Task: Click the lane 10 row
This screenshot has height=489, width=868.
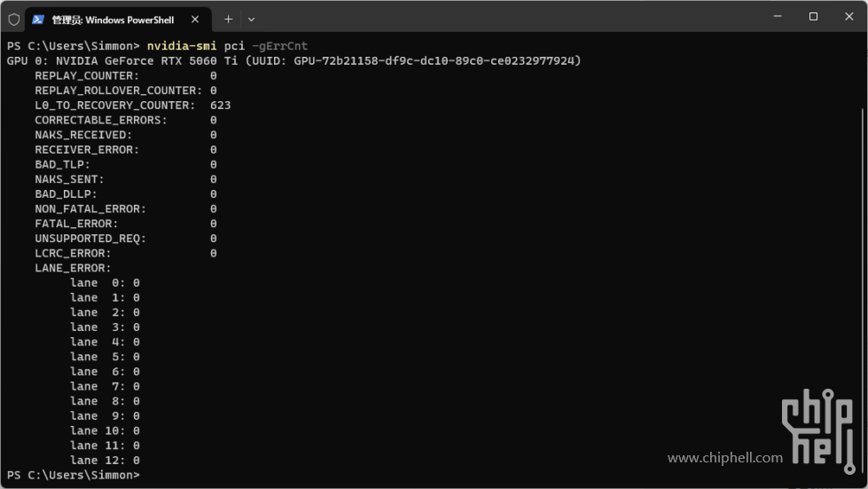Action: click(105, 430)
